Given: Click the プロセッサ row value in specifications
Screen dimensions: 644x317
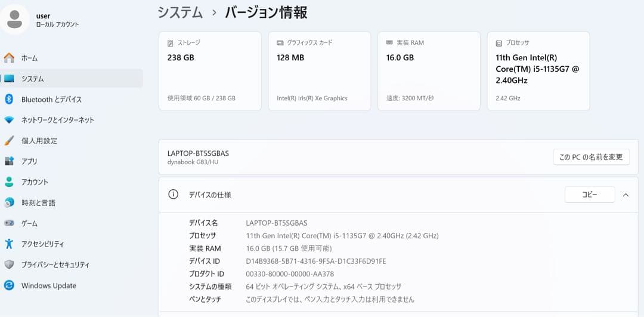Looking at the screenshot, I should pos(342,236).
